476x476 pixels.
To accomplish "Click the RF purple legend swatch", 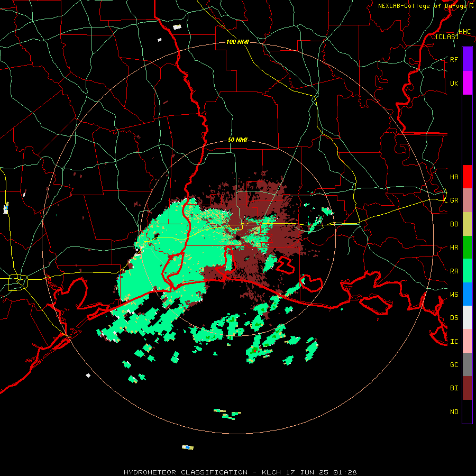I will (x=467, y=59).
